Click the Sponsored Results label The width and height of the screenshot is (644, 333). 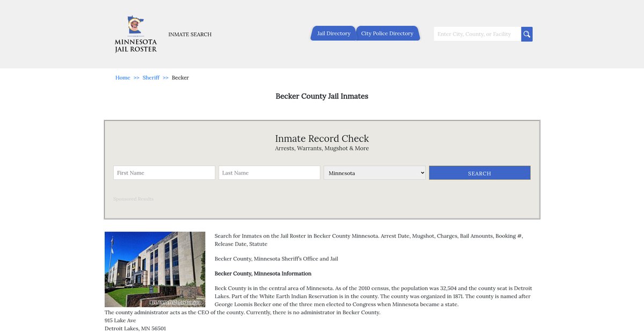[x=133, y=199]
